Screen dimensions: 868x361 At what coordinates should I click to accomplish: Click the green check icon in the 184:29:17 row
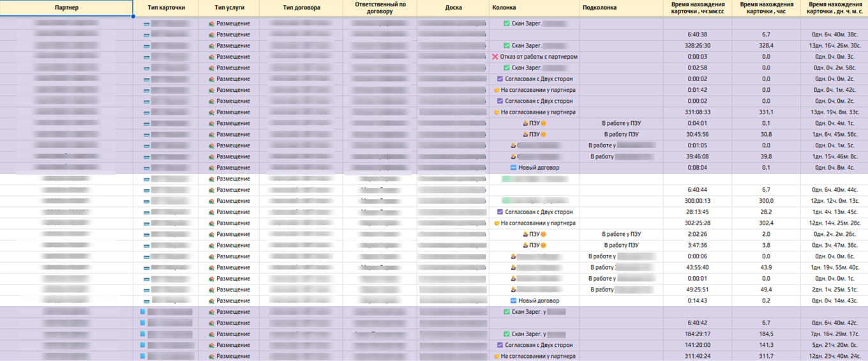tap(507, 334)
